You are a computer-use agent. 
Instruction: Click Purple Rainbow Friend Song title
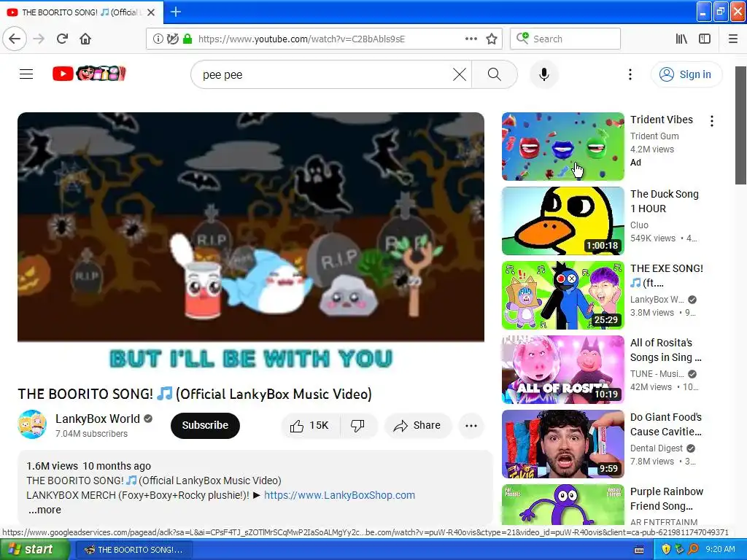667,499
